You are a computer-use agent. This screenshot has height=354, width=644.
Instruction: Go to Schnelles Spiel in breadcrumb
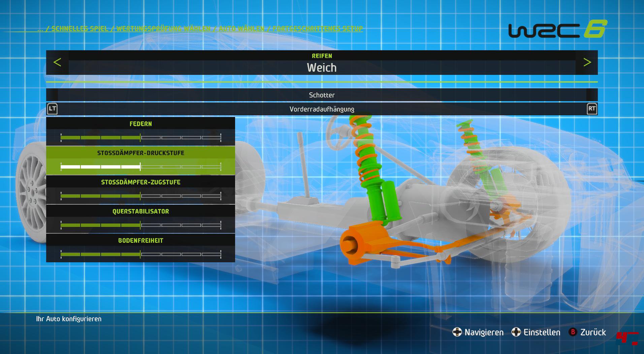pyautogui.click(x=79, y=29)
